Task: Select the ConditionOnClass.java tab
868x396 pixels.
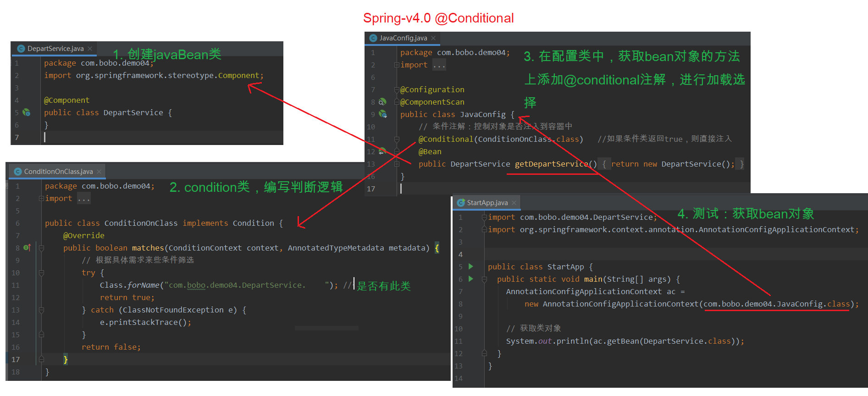Action: 57,172
